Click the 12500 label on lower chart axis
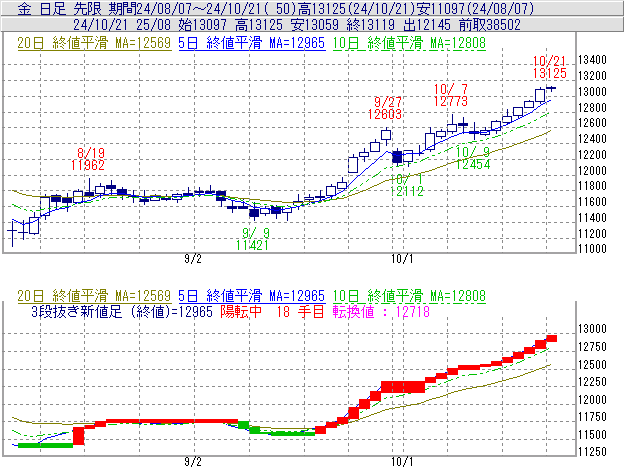This screenshot has height=475, width=624. coord(592,364)
